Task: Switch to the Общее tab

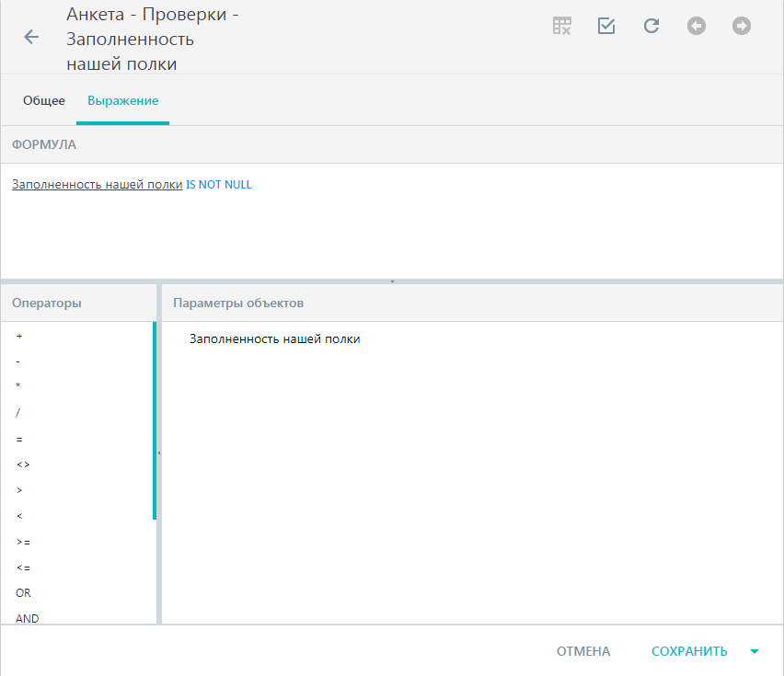Action: 44,100
